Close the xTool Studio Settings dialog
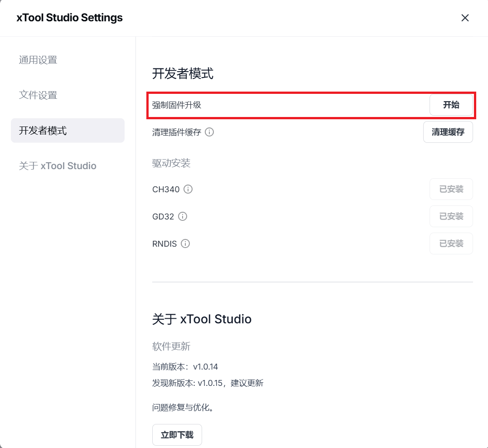This screenshot has width=488, height=448. [465, 18]
